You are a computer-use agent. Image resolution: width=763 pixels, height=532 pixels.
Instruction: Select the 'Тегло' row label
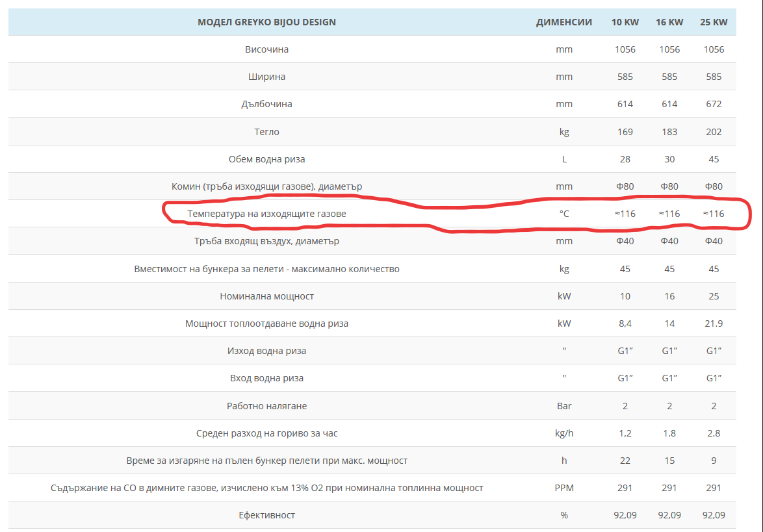266,132
